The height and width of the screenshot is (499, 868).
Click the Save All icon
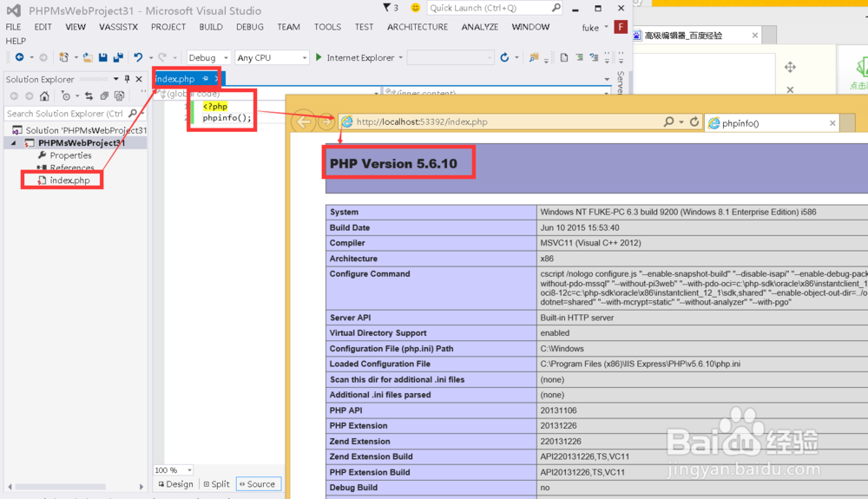[x=118, y=57]
